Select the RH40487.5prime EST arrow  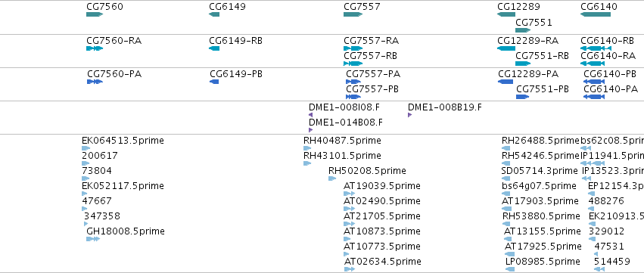point(307,148)
